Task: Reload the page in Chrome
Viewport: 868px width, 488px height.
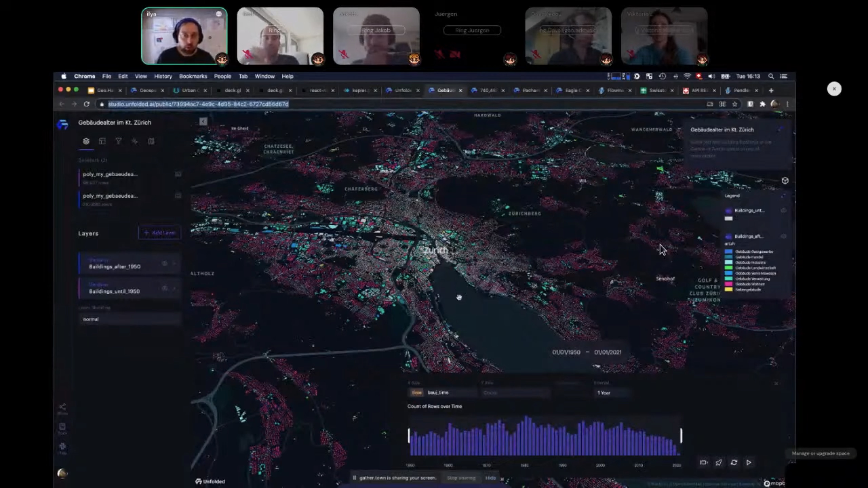Action: click(x=87, y=104)
